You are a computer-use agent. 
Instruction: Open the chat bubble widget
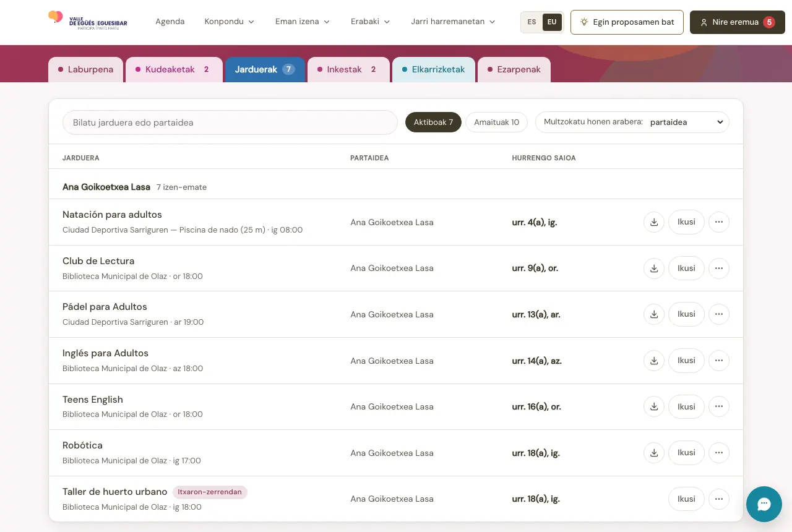764,504
